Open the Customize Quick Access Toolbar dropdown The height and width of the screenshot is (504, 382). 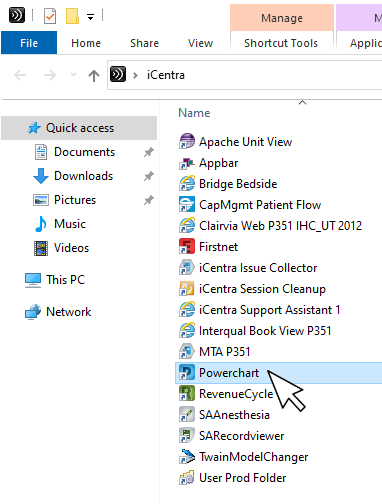(90, 16)
